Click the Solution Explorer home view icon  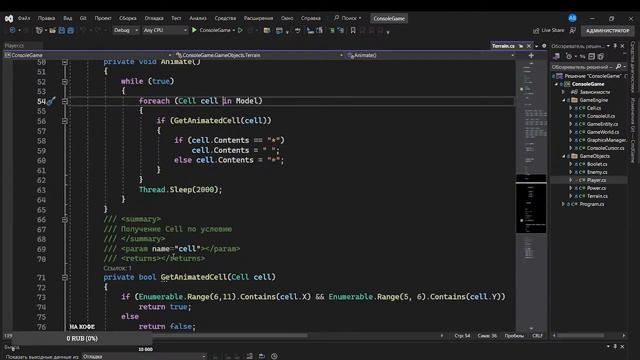coord(556,56)
